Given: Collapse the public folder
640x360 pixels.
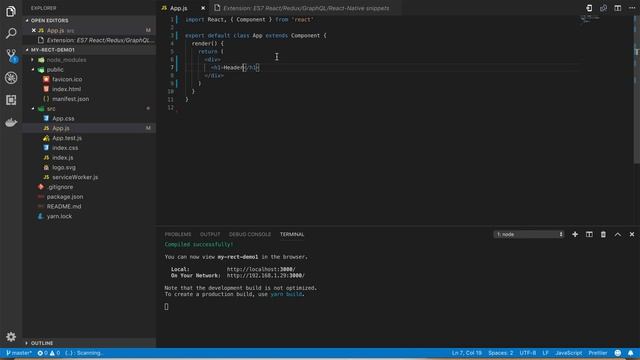Looking at the screenshot, I should click(55, 70).
